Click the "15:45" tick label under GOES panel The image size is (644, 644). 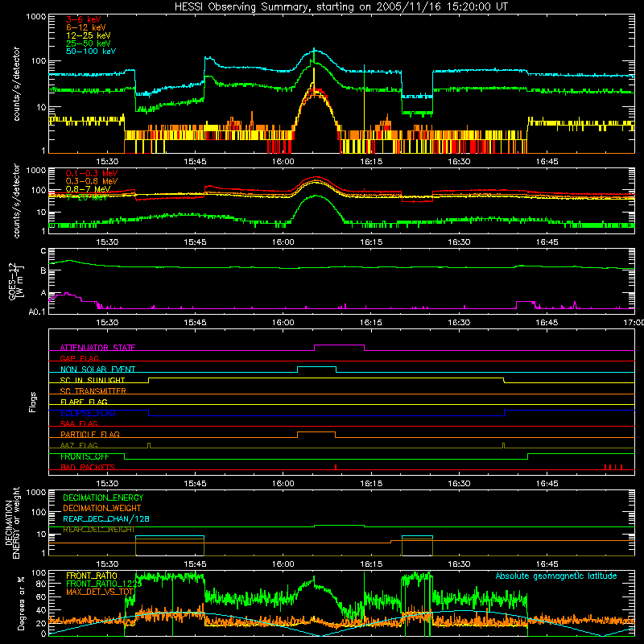[195, 323]
